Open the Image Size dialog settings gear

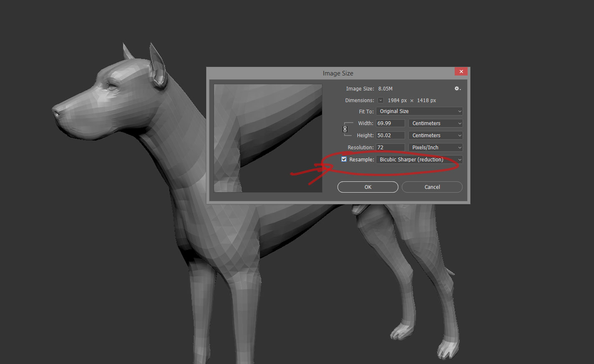(458, 88)
